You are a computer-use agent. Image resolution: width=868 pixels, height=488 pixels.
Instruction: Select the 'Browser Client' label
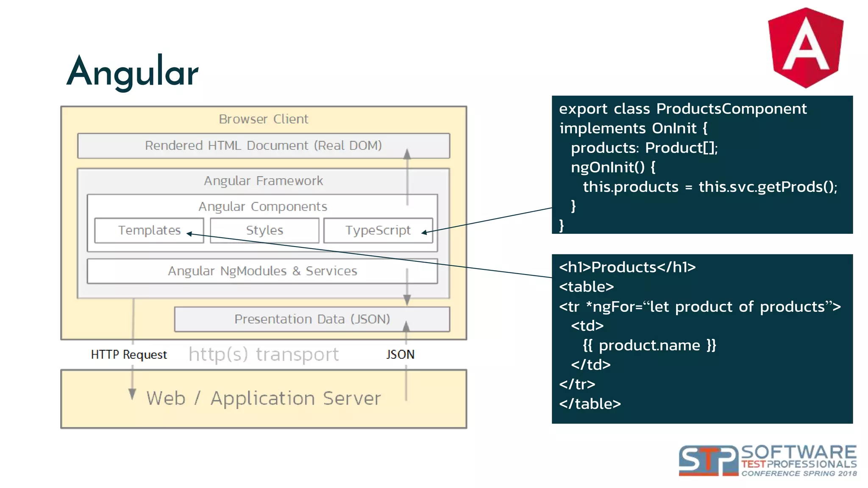(x=263, y=119)
